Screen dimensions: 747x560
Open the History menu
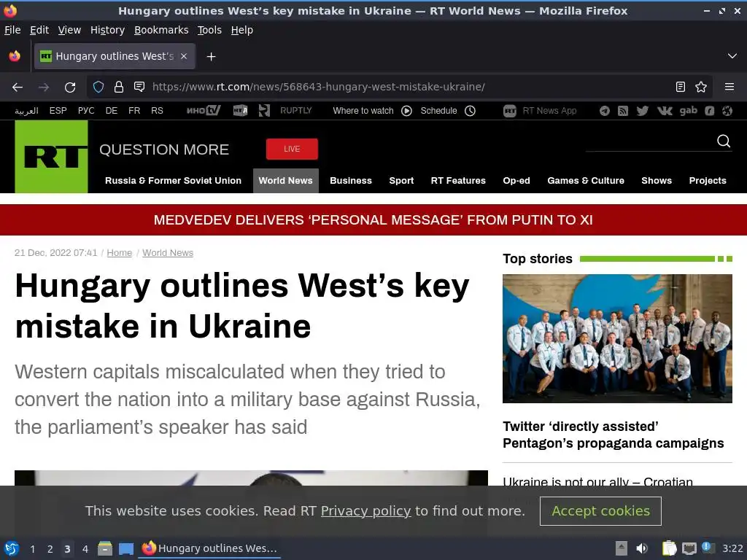coord(108,30)
